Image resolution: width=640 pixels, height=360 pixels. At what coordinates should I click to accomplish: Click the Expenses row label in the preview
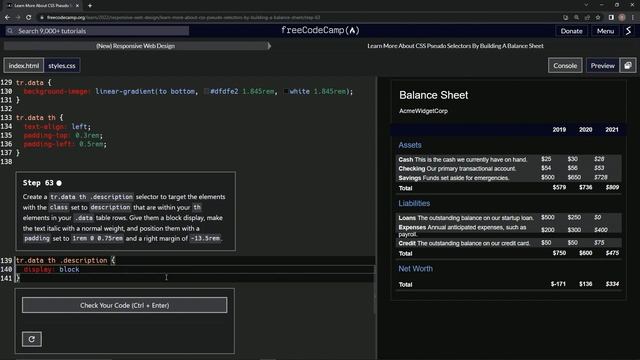pos(412,227)
